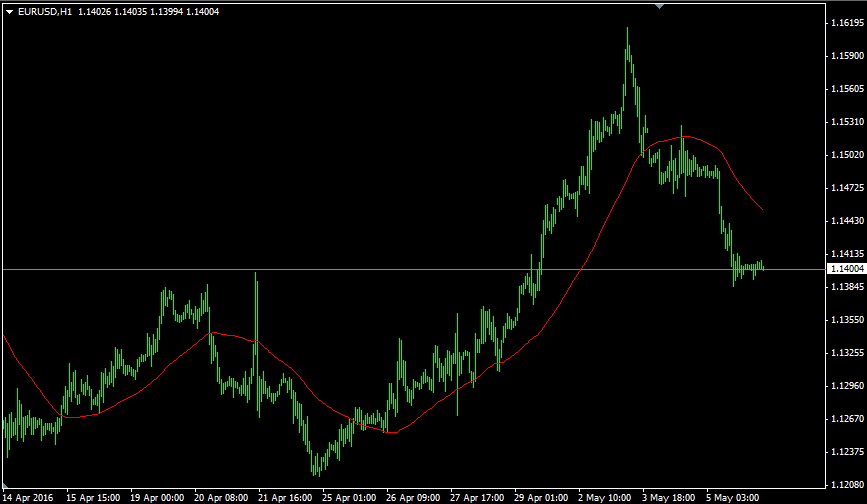Viewport: 867px width, 504px height.
Task: Click the chart shift marker triangle at top
Action: coord(659,6)
